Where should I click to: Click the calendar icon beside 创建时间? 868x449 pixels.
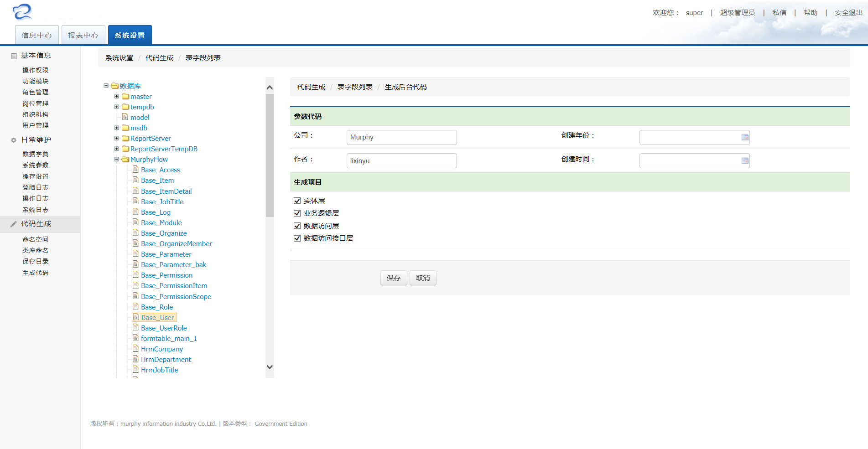click(745, 160)
